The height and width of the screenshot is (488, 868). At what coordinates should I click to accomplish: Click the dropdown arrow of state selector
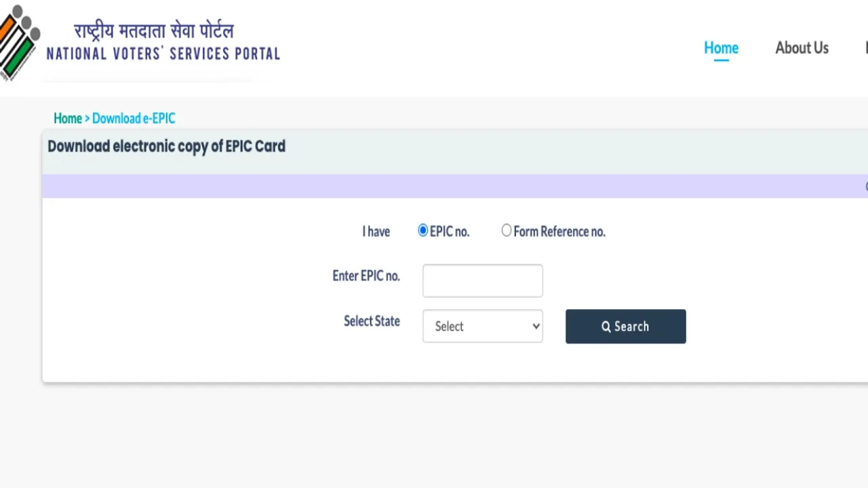[x=536, y=326]
